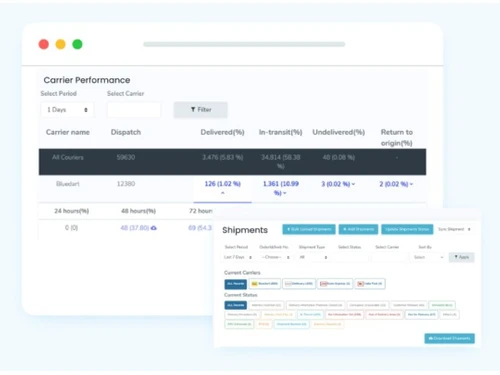Click the Filter button in Carrier Performance
The height and width of the screenshot is (375, 500).
(200, 110)
